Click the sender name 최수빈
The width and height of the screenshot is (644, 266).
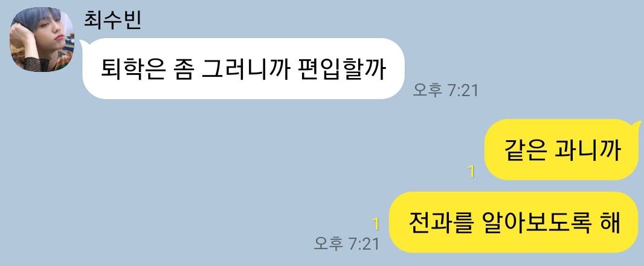(112, 20)
